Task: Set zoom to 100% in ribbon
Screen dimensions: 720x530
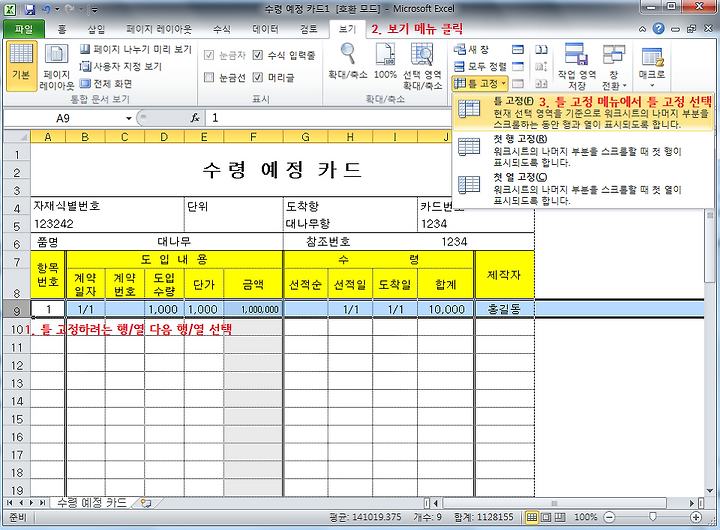Action: [x=385, y=61]
